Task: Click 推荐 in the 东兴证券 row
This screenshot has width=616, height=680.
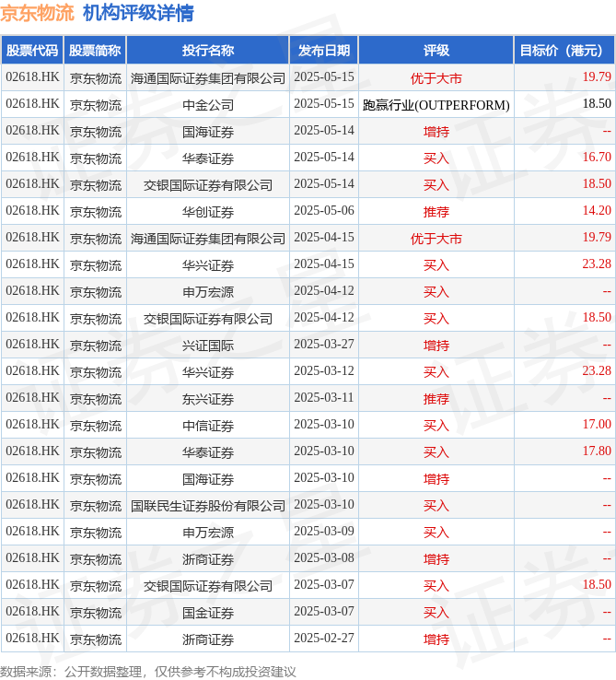Action: pyautogui.click(x=436, y=399)
